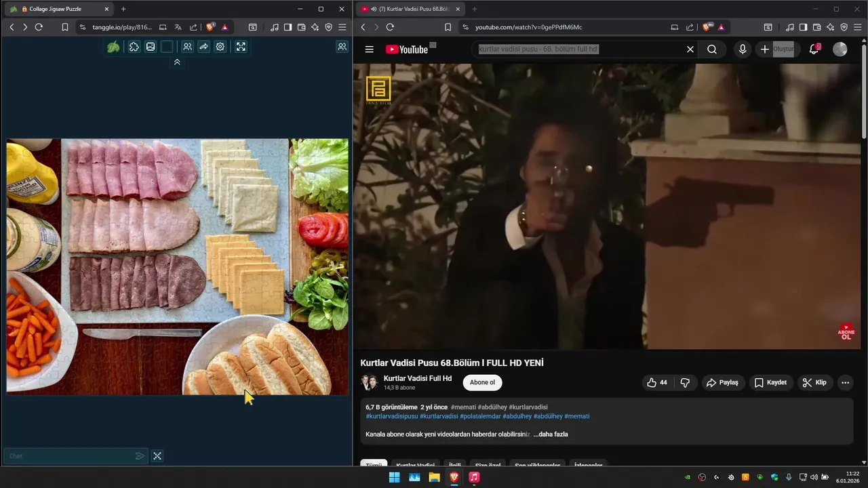Open YouTube notifications bell
This screenshot has height=488, width=868.
pyautogui.click(x=814, y=49)
